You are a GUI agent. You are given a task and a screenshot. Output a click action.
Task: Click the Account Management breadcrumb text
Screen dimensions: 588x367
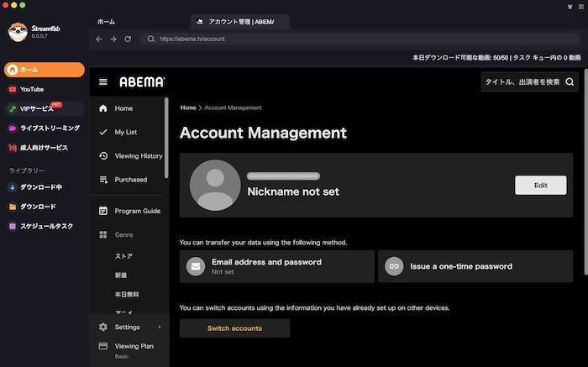tap(233, 107)
